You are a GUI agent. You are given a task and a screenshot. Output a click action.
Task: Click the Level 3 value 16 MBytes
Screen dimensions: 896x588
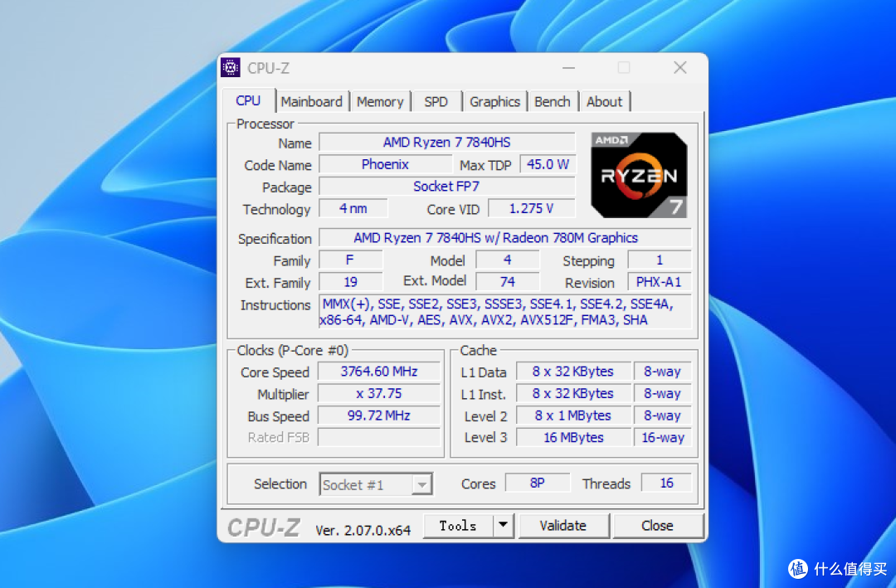(x=573, y=437)
